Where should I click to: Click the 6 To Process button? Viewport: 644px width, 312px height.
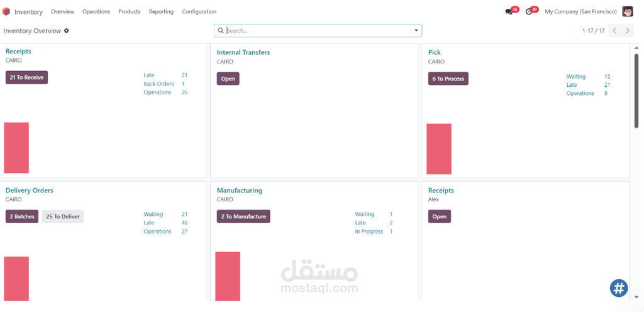point(448,79)
